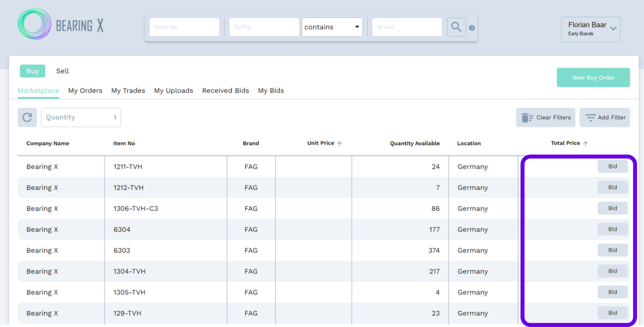Sort by Unit Price arrow icon
This screenshot has width=644, height=327.
point(340,144)
